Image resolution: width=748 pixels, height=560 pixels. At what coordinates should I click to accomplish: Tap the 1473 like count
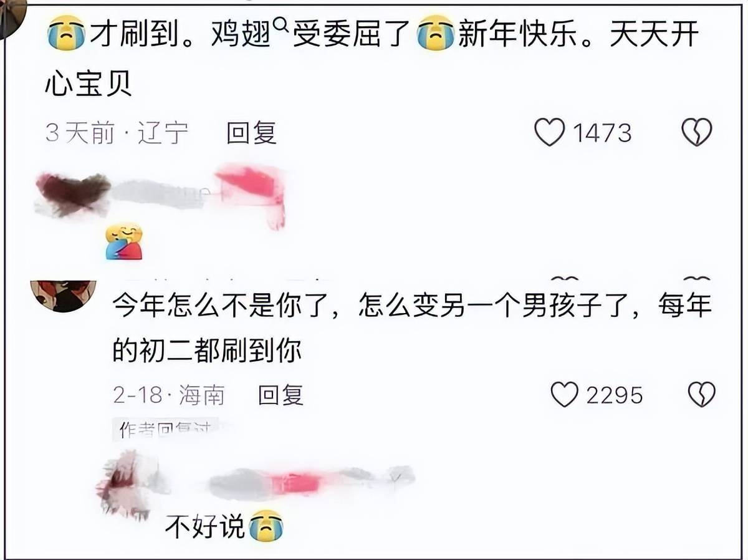pyautogui.click(x=602, y=133)
